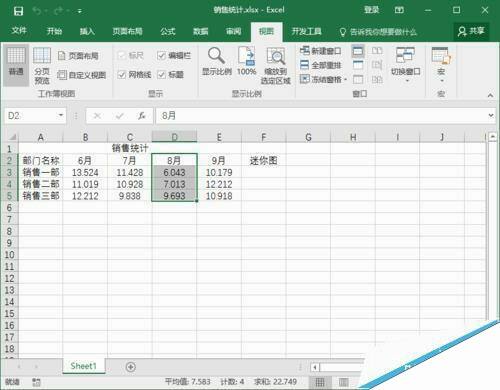Select column G header
This screenshot has height=390, width=500.
coord(308,137)
